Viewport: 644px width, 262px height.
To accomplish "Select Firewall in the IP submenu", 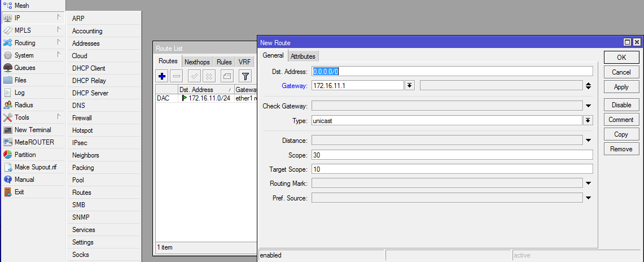I will (x=104, y=118).
